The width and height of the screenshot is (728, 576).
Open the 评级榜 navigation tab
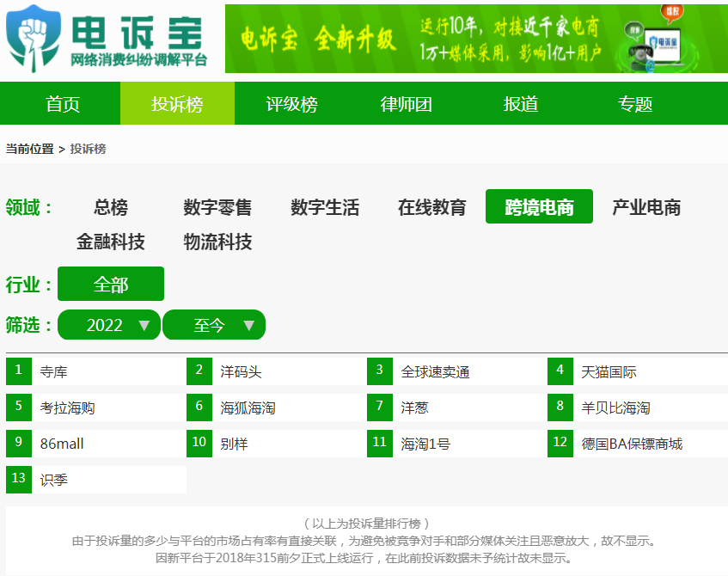pyautogui.click(x=291, y=103)
